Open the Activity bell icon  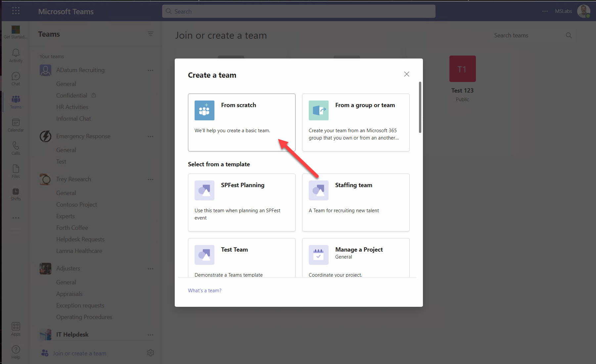[16, 56]
